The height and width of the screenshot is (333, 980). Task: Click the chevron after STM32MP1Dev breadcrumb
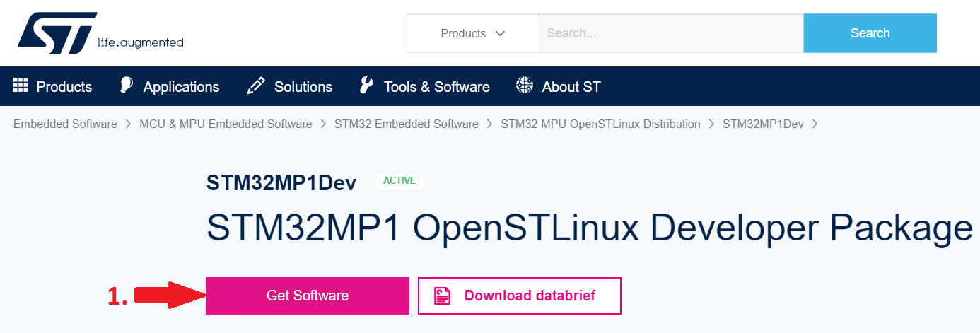(815, 124)
